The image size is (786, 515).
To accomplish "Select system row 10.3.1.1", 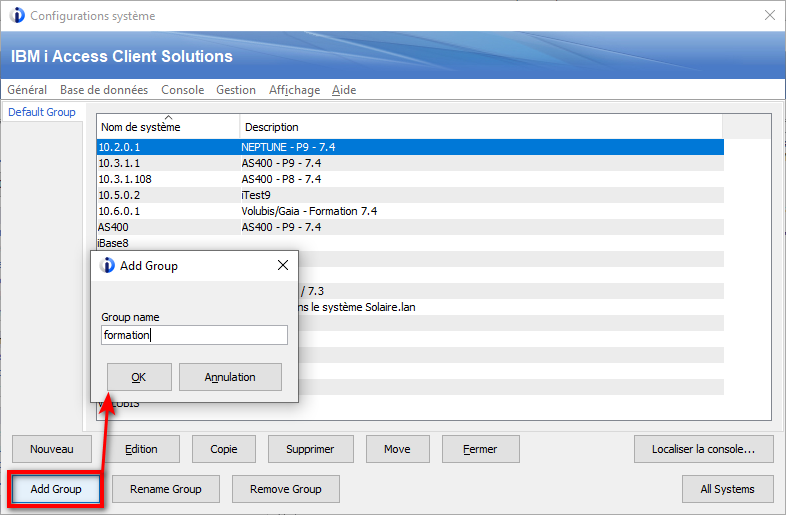I will point(410,163).
